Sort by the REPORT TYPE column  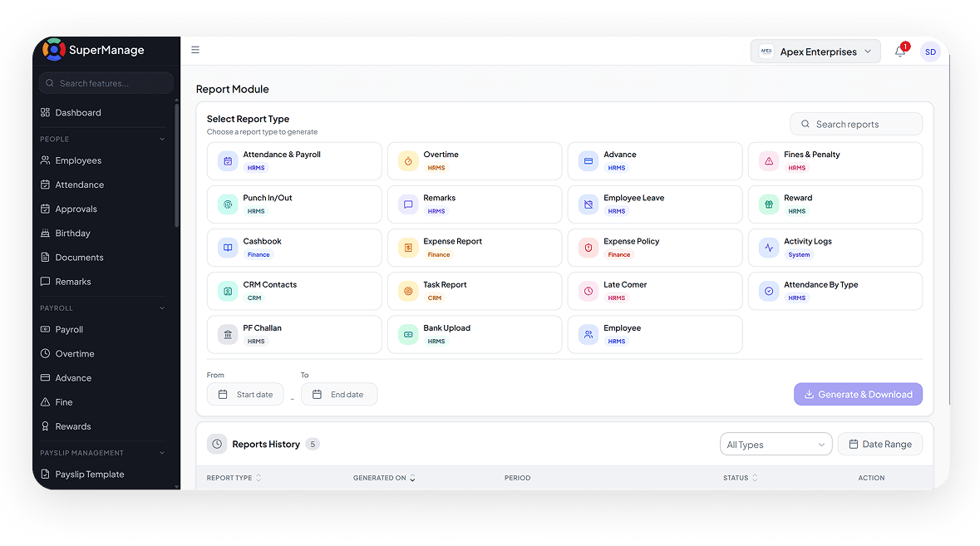coord(234,478)
